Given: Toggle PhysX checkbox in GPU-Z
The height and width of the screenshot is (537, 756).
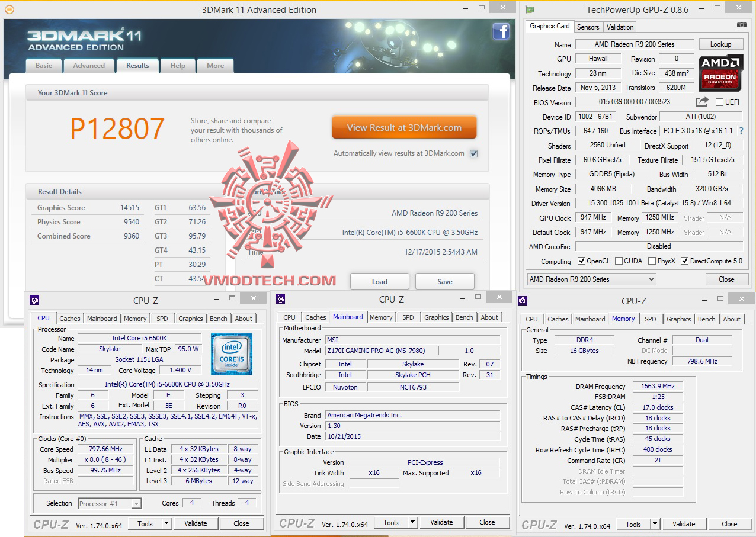Looking at the screenshot, I should tap(652, 261).
